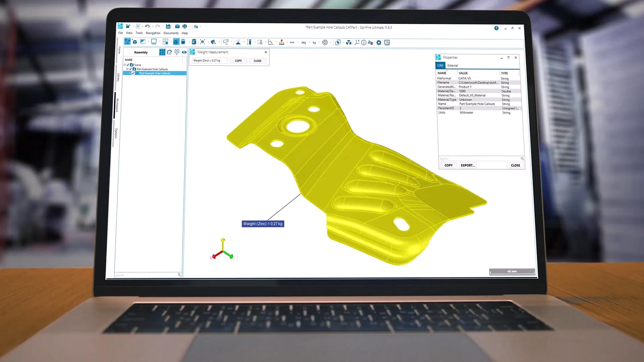Toggle the eye visibility icon in Assembly panel
Image resolution: width=644 pixels, height=362 pixels.
(184, 52)
